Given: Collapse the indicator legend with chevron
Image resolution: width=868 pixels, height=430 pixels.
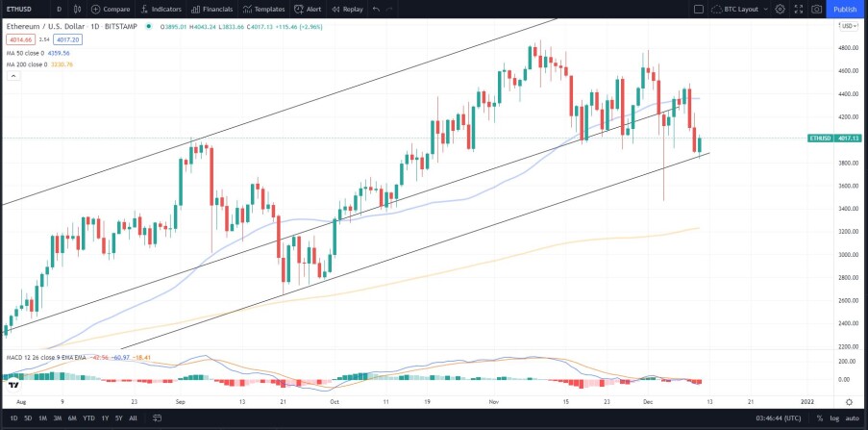Looking at the screenshot, I should tap(13, 76).
